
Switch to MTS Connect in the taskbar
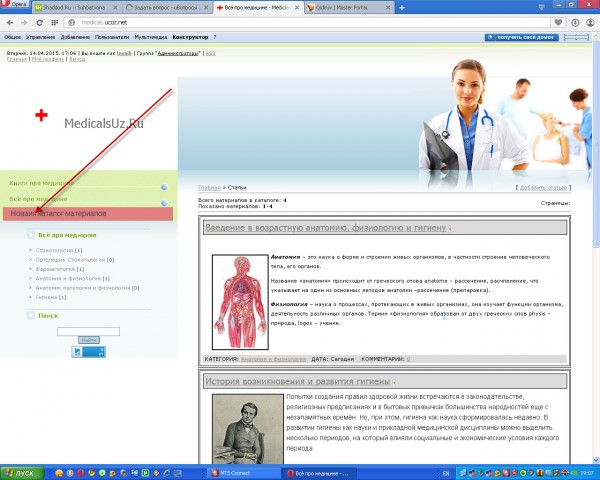click(x=245, y=473)
